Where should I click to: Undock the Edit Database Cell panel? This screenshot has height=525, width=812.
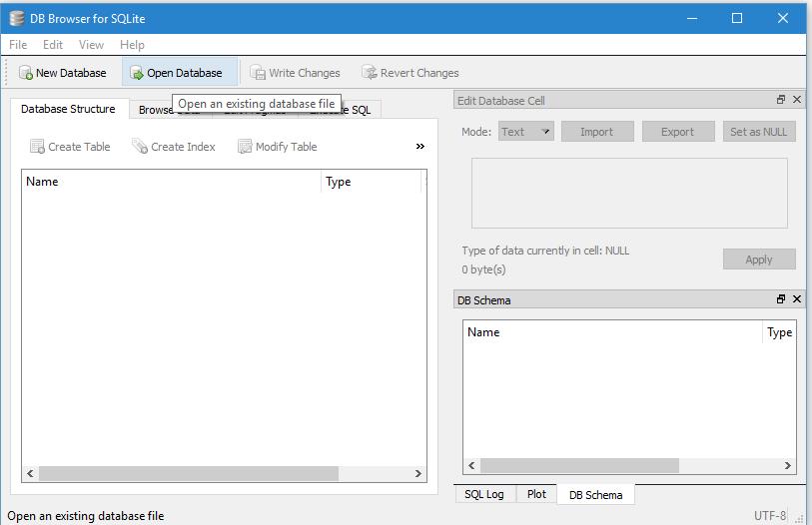coord(781,100)
